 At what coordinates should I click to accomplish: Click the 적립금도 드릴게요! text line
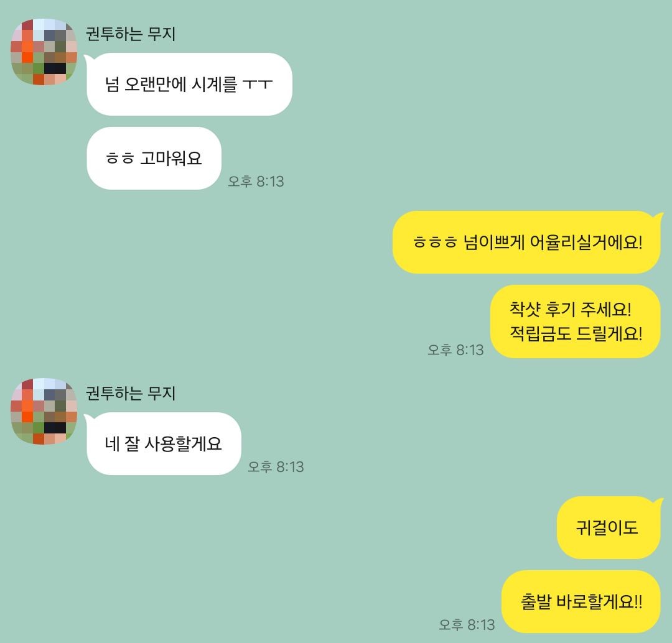(576, 333)
